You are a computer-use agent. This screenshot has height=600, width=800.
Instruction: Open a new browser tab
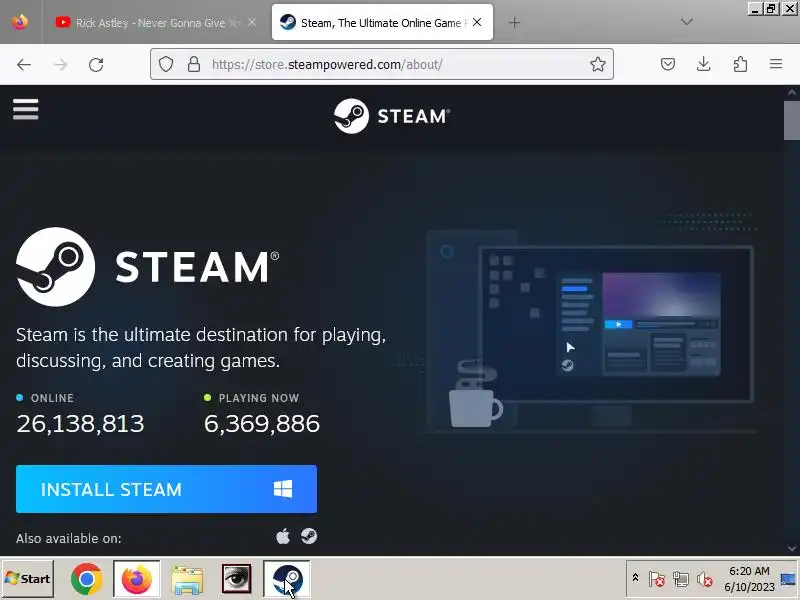[514, 22]
